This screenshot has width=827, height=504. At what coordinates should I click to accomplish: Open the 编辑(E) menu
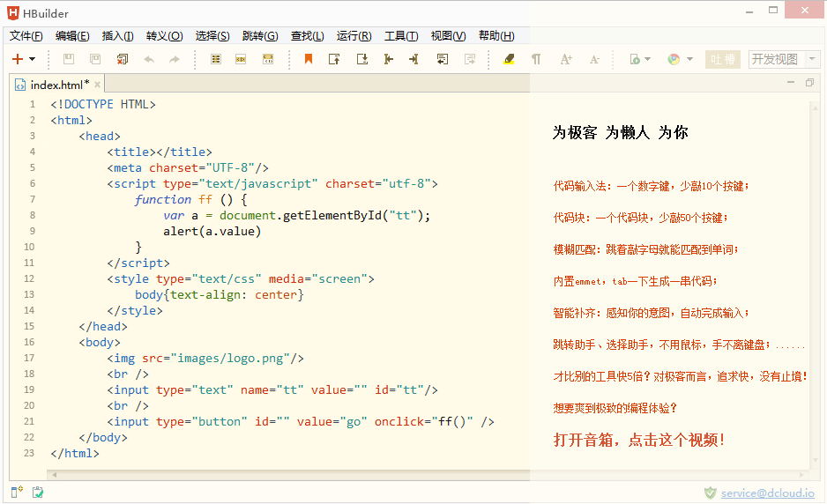pos(73,36)
